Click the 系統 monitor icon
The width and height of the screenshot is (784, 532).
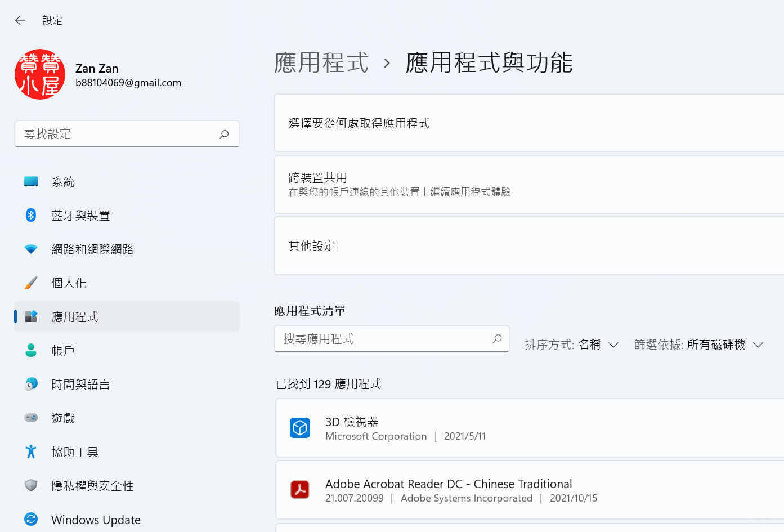(x=31, y=182)
